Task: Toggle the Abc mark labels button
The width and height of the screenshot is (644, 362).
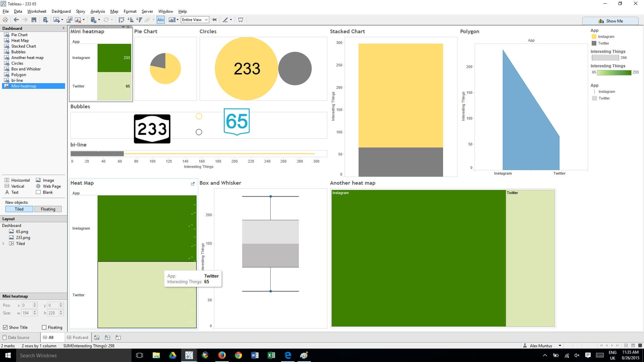Action: coord(161,20)
